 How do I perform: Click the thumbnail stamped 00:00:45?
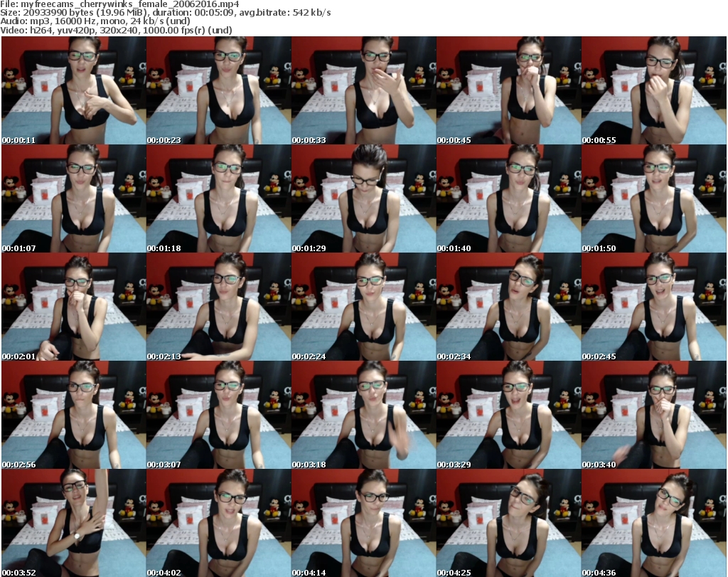pos(508,90)
